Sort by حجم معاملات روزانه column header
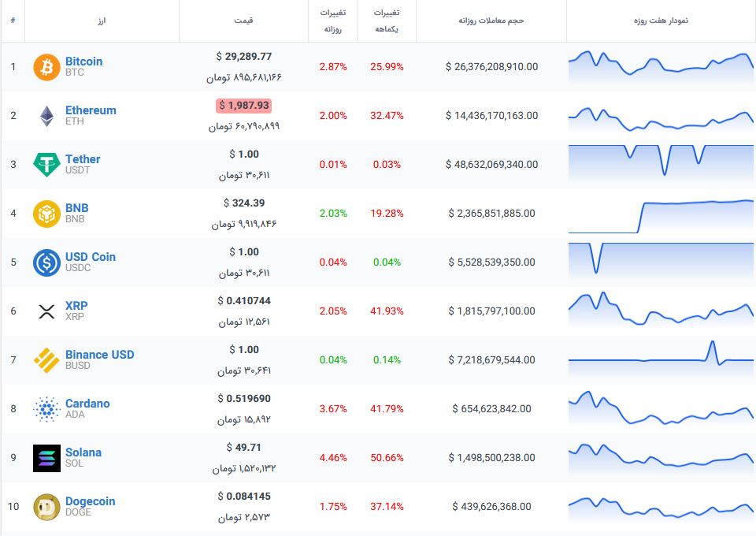The width and height of the screenshot is (756, 536). pyautogui.click(x=491, y=20)
